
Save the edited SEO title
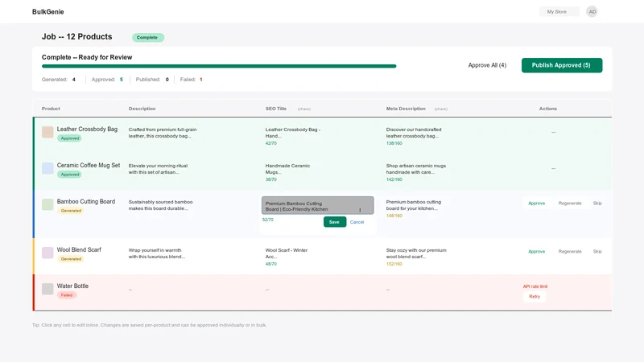[334, 222]
